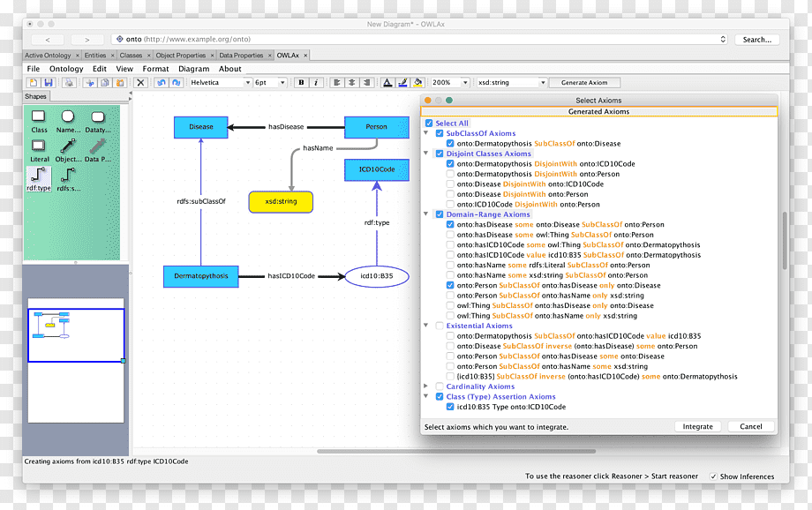Screen dimensions: 812x510
Task: Expand the Cardinality Axioms tree group
Action: coord(425,386)
